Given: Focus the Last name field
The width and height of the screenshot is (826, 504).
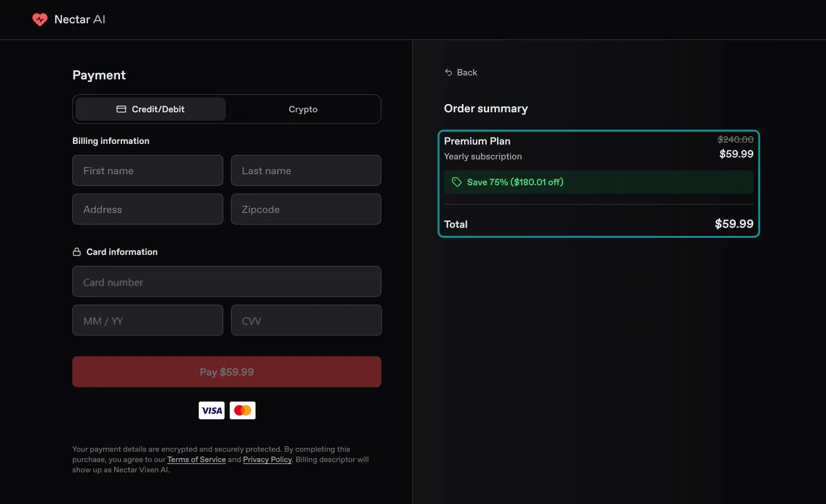Looking at the screenshot, I should [306, 170].
